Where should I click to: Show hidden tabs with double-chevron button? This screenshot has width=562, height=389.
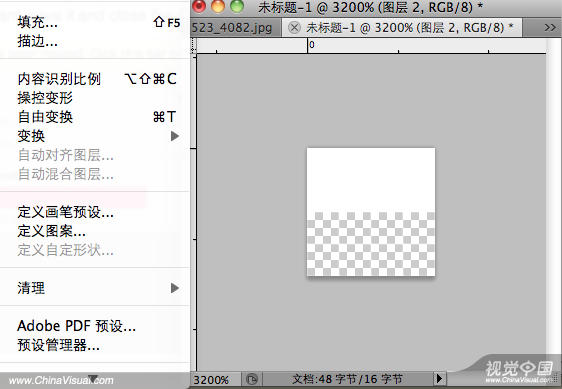click(x=550, y=27)
